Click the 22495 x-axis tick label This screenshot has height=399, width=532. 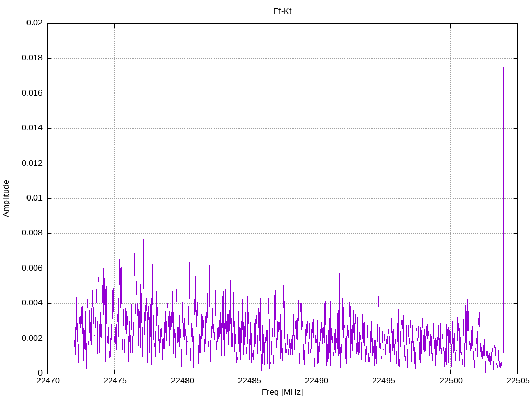(383, 381)
